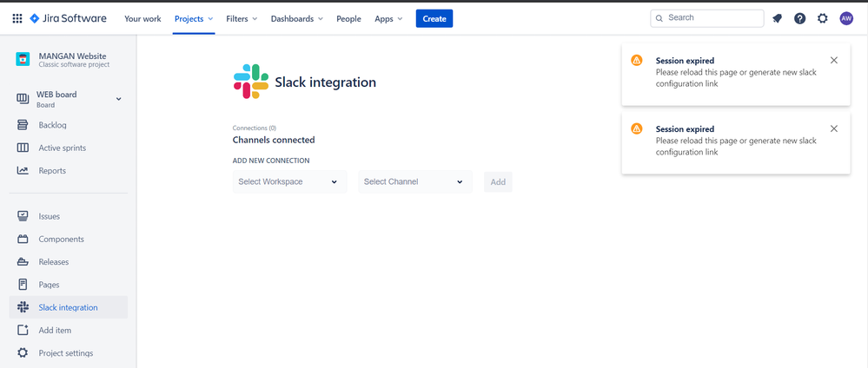Click the blue Create button
868x368 pixels.
tap(434, 18)
